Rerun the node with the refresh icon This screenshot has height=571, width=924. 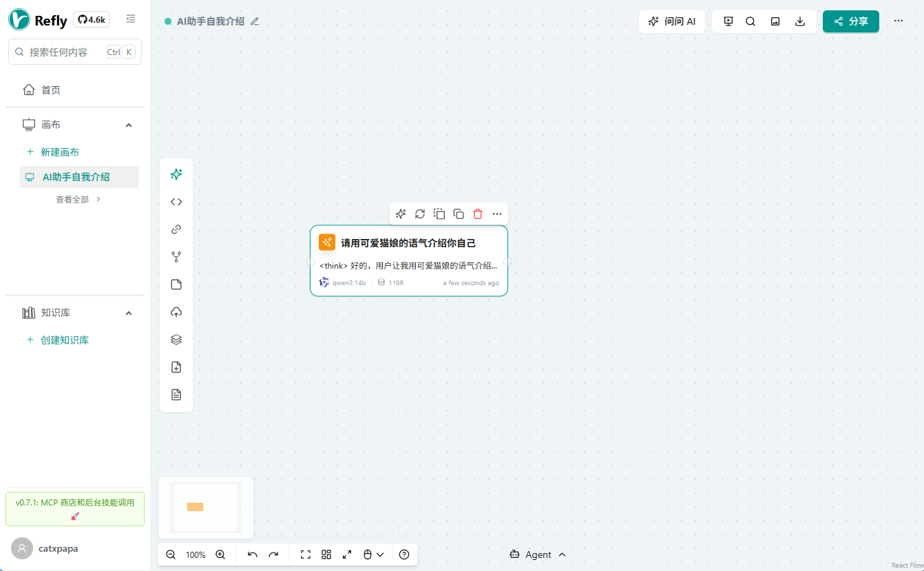click(420, 214)
